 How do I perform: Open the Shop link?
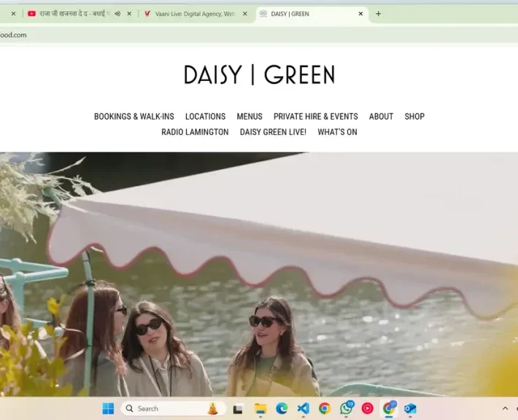click(414, 117)
